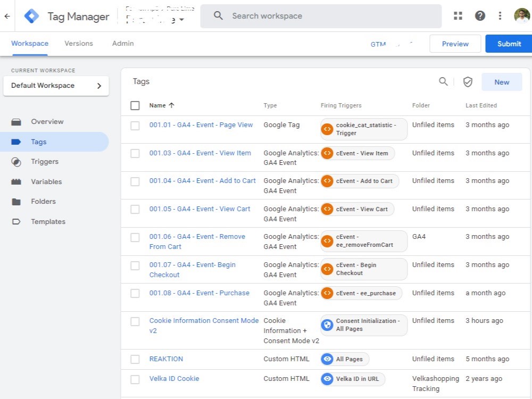Click the New tag button
The width and height of the screenshot is (532, 399).
point(502,82)
